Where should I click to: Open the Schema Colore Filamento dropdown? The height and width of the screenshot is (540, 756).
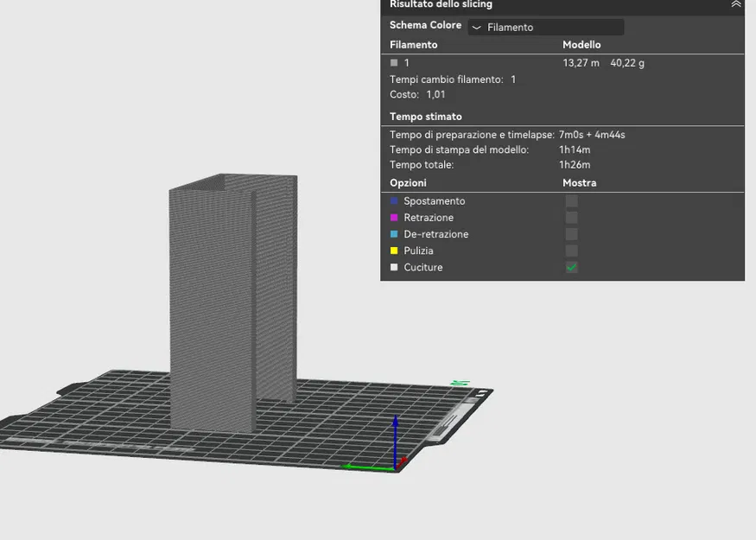546,27
